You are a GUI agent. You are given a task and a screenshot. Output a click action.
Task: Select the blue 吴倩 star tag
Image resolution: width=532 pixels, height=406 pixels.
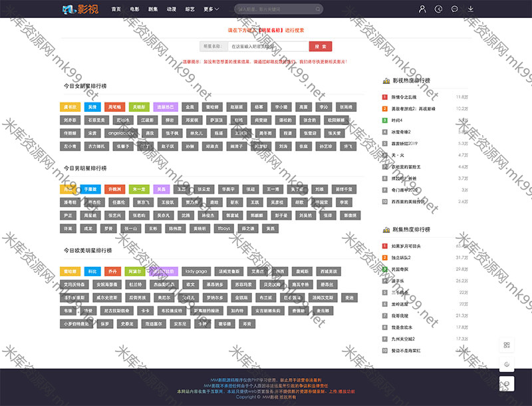(92, 107)
